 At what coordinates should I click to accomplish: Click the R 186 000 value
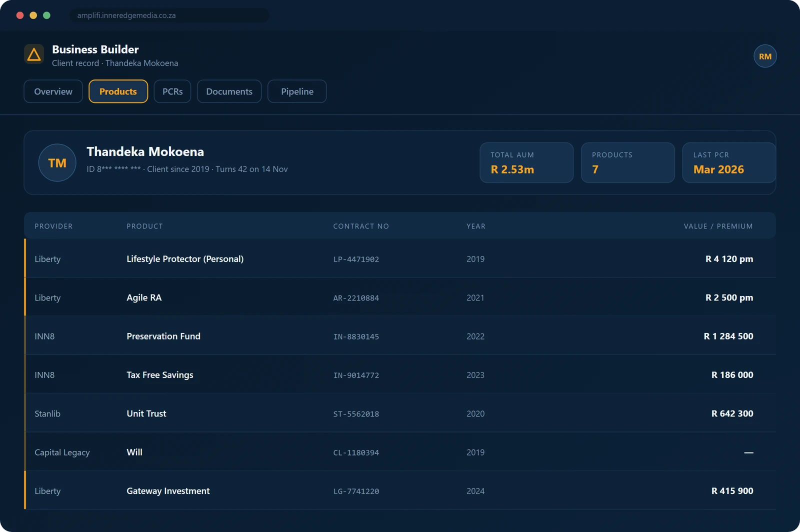click(x=732, y=375)
